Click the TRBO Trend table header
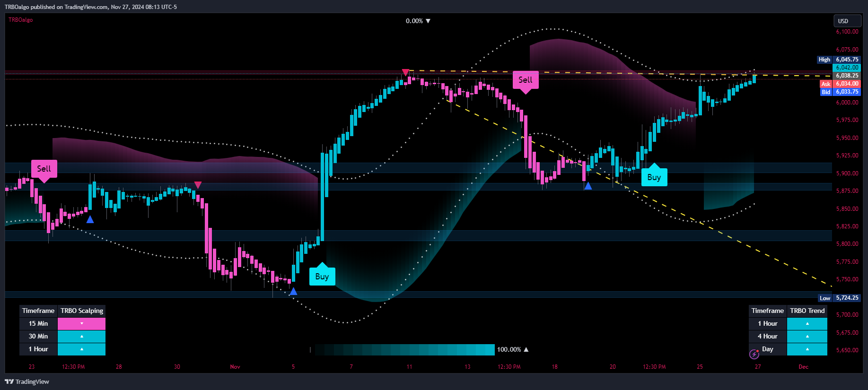Viewport: 868px width, 390px height. (807, 311)
